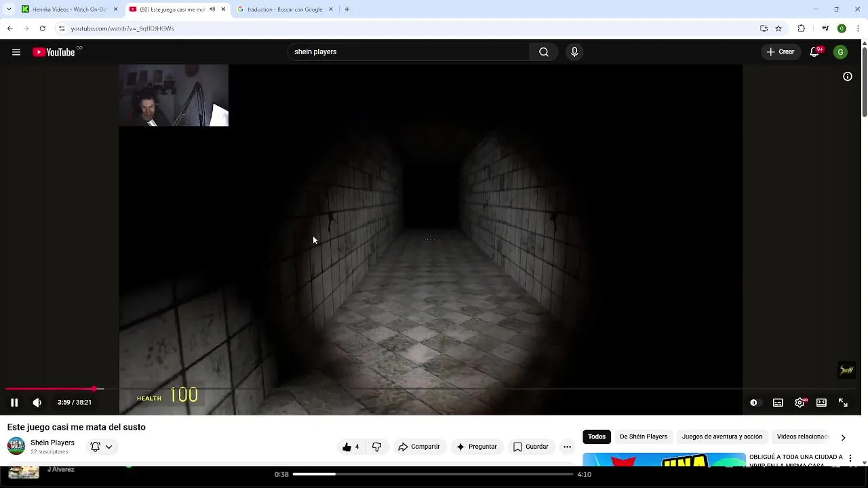
Task: Open a new browser tab
Action: (347, 9)
